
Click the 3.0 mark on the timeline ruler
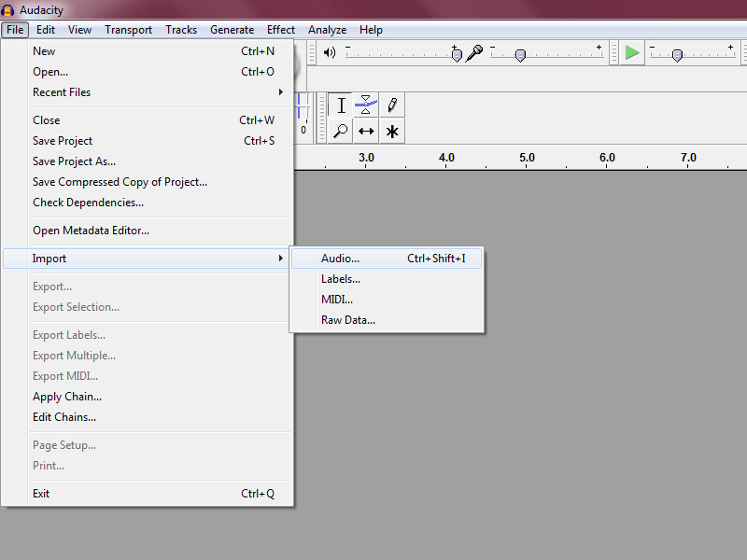(366, 158)
